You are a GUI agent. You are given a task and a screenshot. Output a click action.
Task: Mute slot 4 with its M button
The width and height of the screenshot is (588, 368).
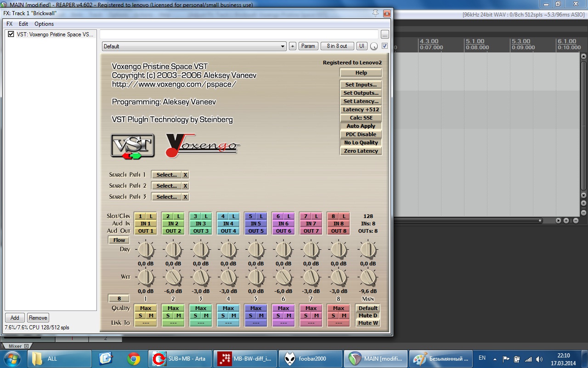[x=234, y=316]
